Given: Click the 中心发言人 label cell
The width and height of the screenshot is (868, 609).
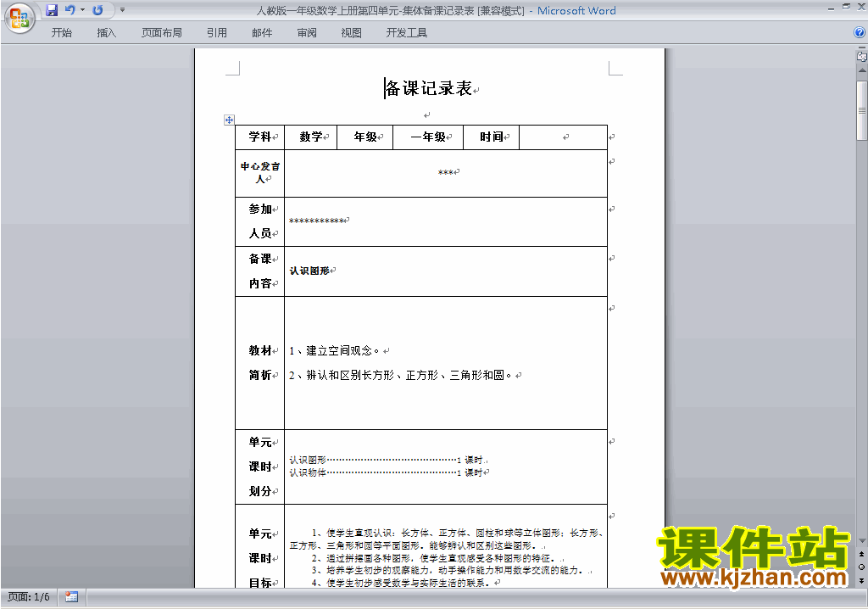Looking at the screenshot, I should tap(259, 173).
